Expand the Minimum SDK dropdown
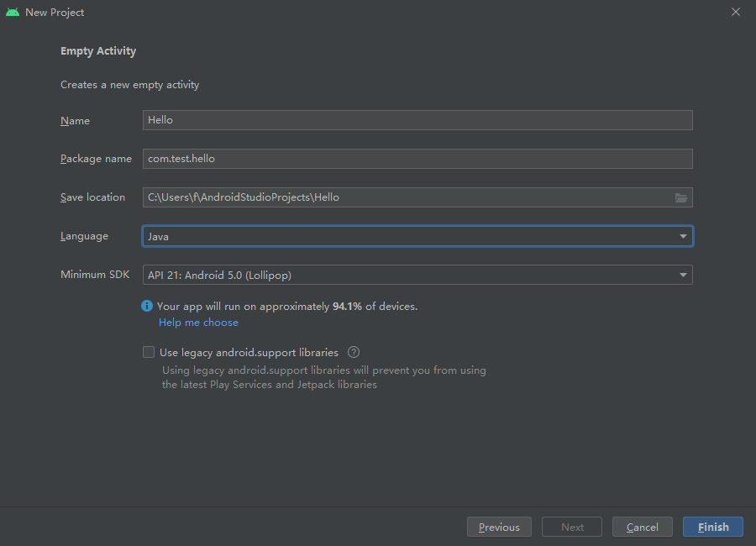The height and width of the screenshot is (546, 756). 417,275
